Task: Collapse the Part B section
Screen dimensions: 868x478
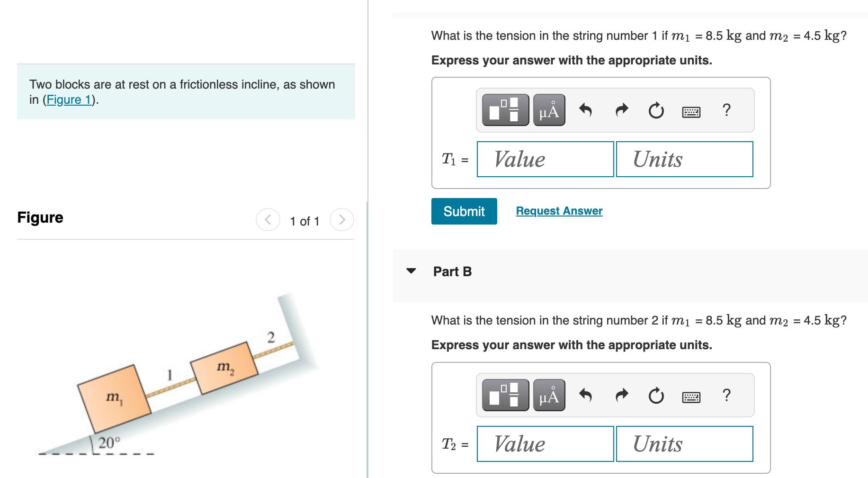Action: point(411,271)
